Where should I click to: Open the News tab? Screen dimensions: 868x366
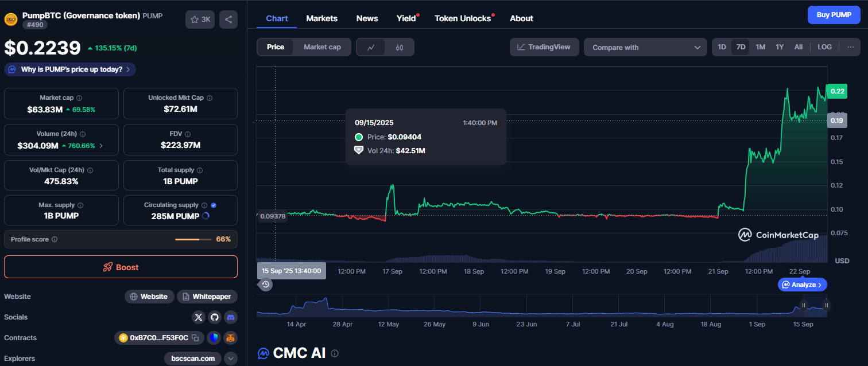[367, 18]
